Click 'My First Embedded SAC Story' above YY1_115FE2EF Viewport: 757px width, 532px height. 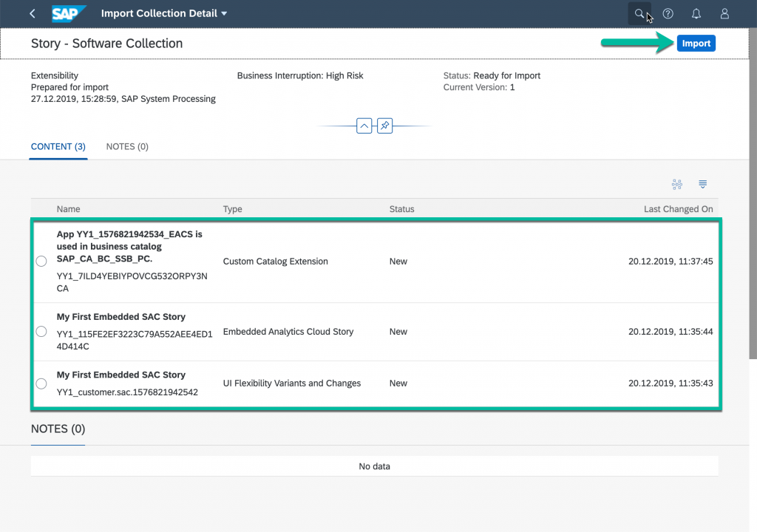pos(121,317)
